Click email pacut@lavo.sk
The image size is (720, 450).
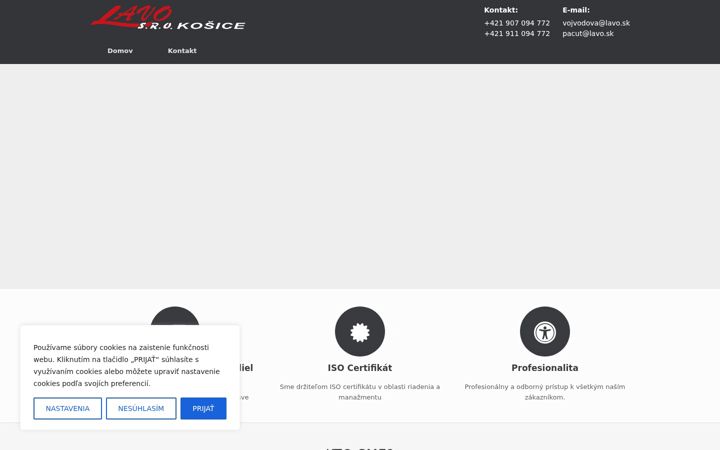[x=588, y=34]
